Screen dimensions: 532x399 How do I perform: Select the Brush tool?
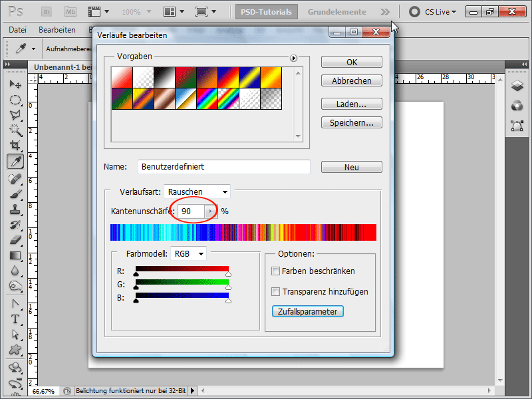tap(15, 194)
